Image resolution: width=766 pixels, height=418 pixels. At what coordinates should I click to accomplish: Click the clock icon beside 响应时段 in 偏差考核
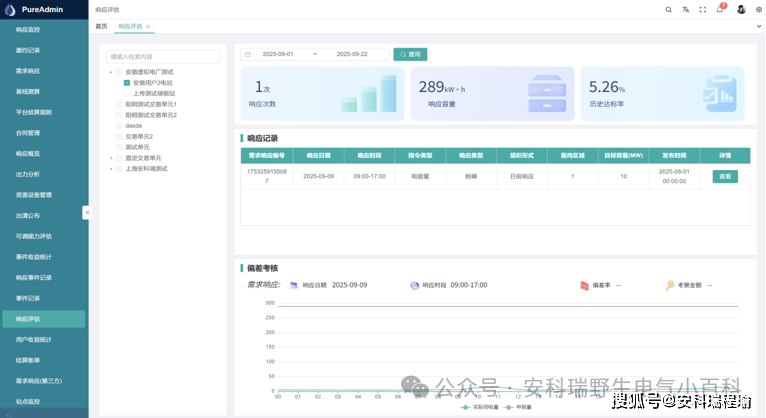coord(414,285)
